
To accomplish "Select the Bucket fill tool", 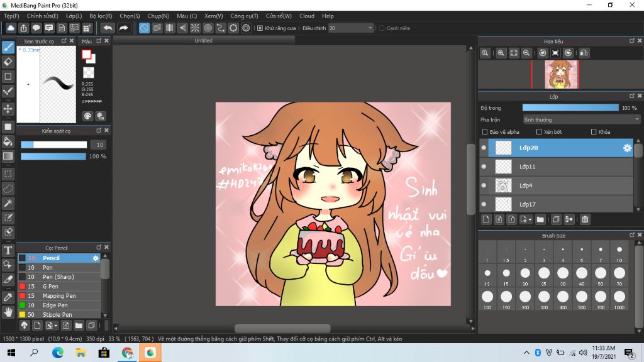I will tap(8, 141).
